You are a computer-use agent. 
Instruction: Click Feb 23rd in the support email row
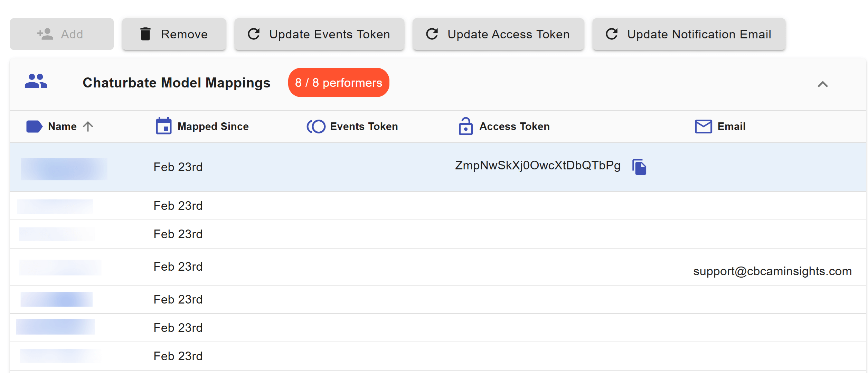tap(178, 267)
